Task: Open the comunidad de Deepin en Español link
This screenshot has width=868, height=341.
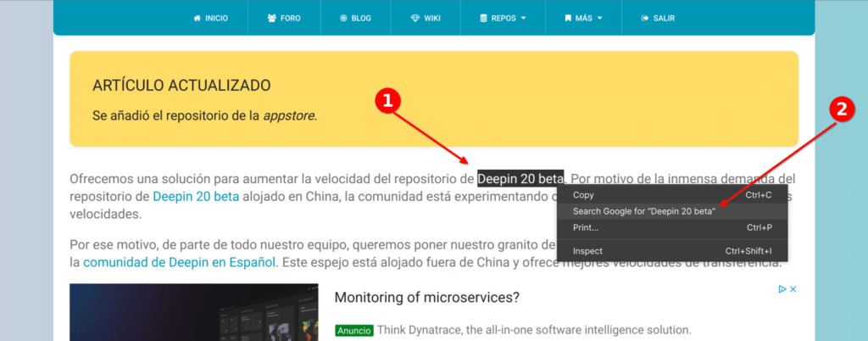Action: [180, 262]
